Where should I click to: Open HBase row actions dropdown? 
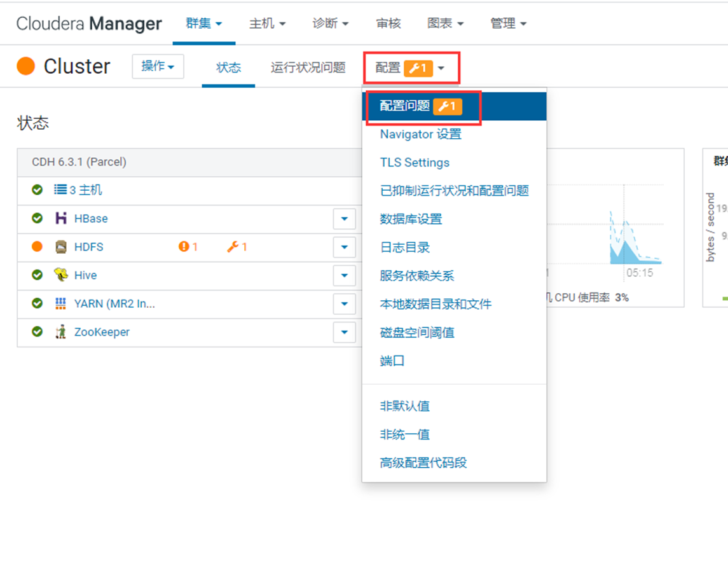pos(345,219)
